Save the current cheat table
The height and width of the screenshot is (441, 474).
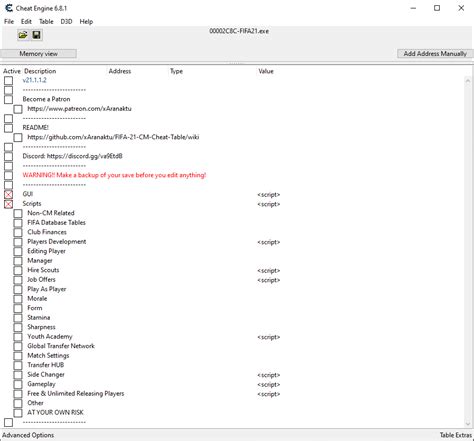pyautogui.click(x=36, y=35)
